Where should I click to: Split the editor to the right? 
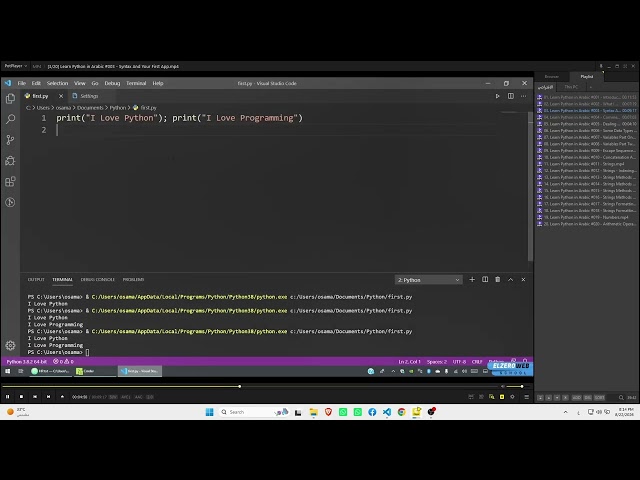pyautogui.click(x=511, y=96)
